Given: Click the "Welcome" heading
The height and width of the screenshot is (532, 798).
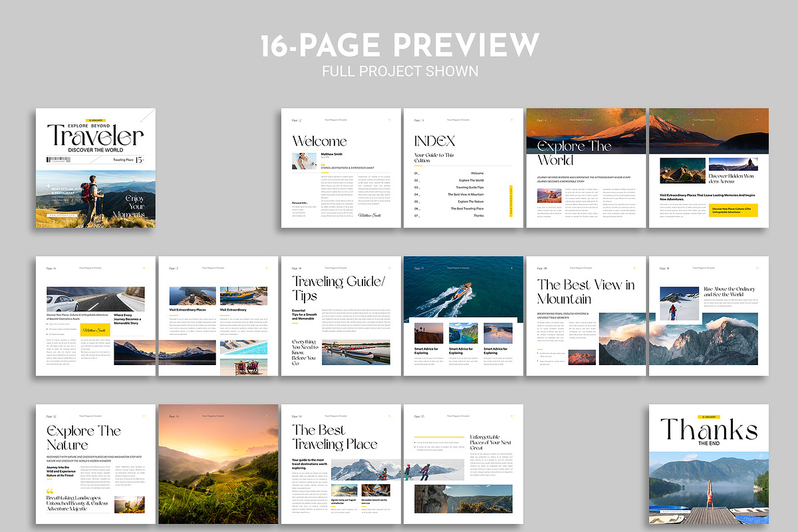Looking at the screenshot, I should [x=319, y=141].
